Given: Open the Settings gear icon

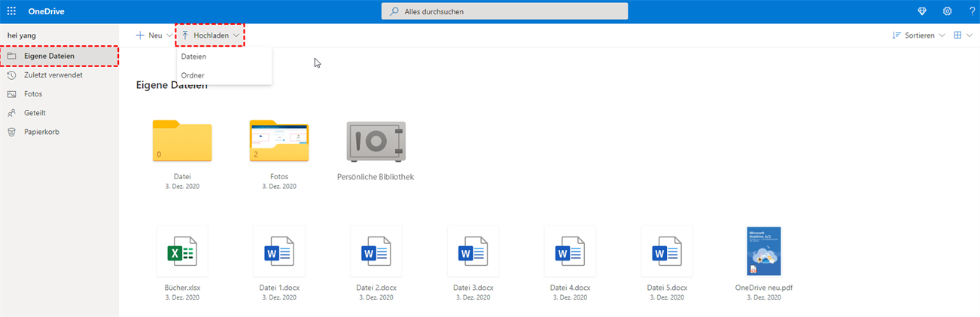Looking at the screenshot, I should [947, 11].
